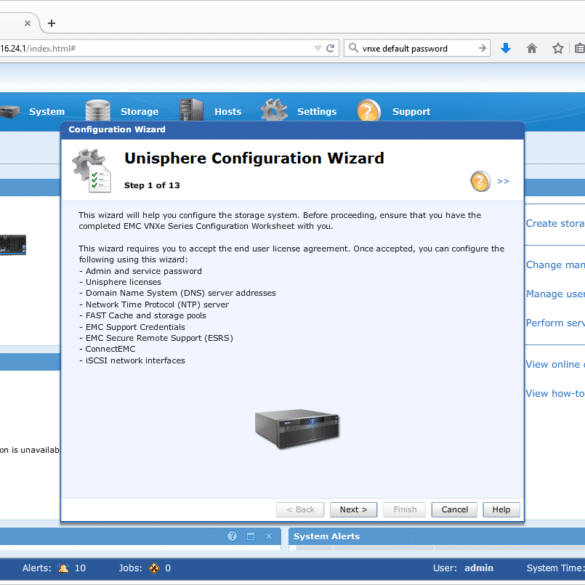Click the search magnifier icon

(x=353, y=48)
